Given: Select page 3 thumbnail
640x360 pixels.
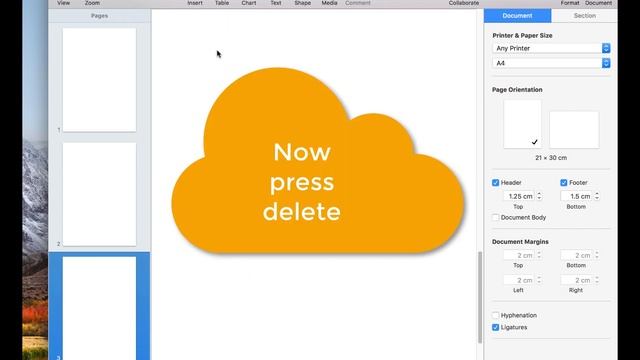Looking at the screenshot, I should pos(99,308).
